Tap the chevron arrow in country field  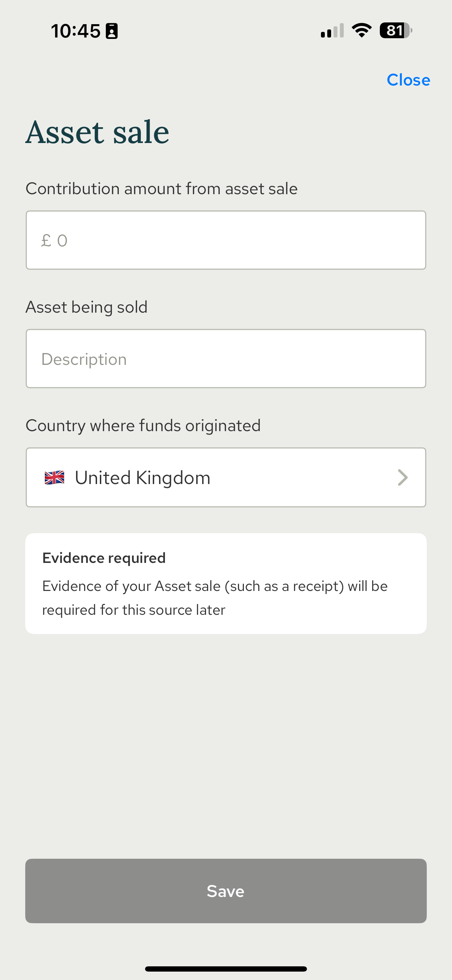pos(403,477)
